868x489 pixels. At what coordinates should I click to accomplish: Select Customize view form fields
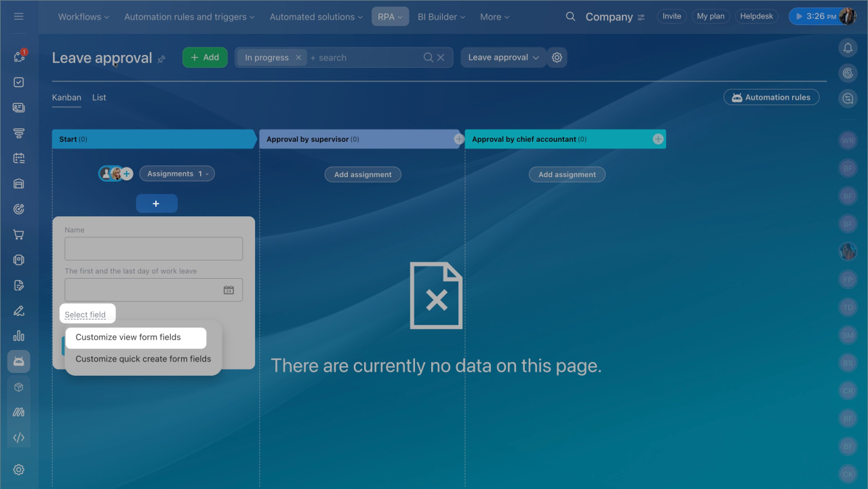(x=128, y=337)
